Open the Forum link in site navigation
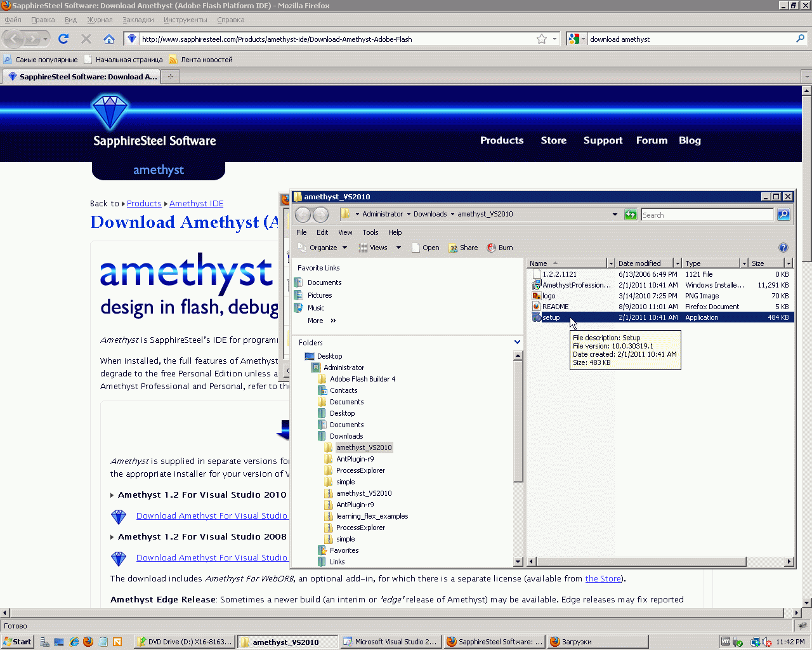Screen dimensions: 812x650 click(652, 140)
